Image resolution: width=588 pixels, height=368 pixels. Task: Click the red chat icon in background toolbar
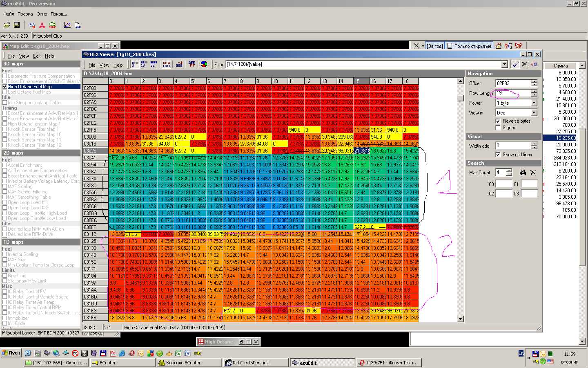[519, 46]
